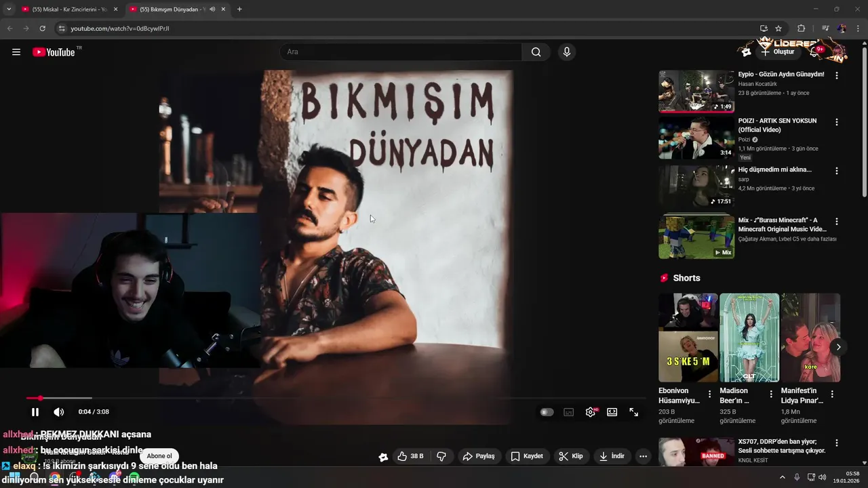
Task: Click the address bar URL
Action: coord(119,28)
